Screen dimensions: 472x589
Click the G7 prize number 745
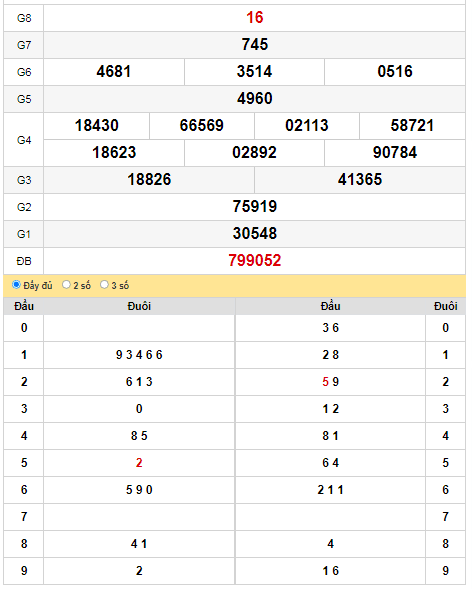(x=255, y=45)
